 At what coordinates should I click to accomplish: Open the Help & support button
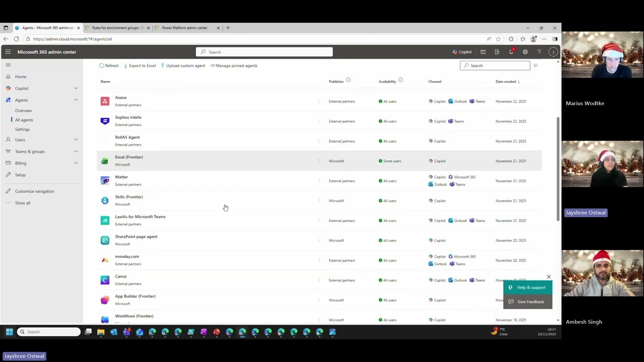pos(528,288)
